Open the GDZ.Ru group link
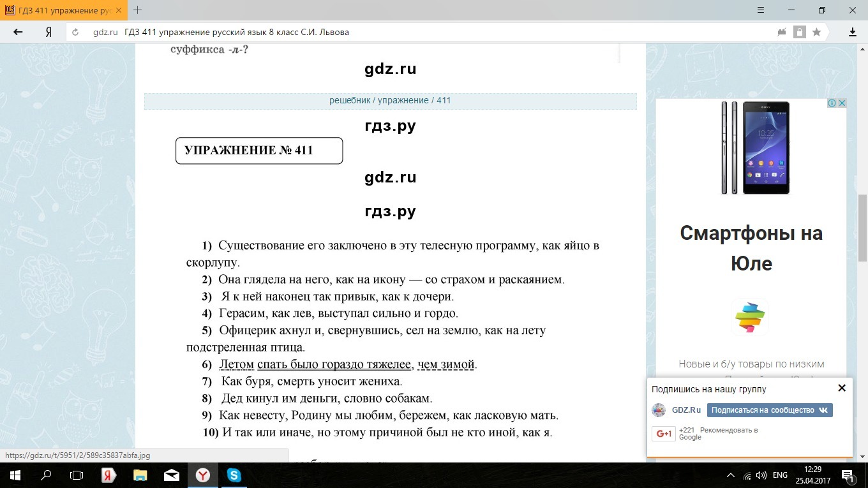The height and width of the screenshot is (488, 868). pos(686,410)
